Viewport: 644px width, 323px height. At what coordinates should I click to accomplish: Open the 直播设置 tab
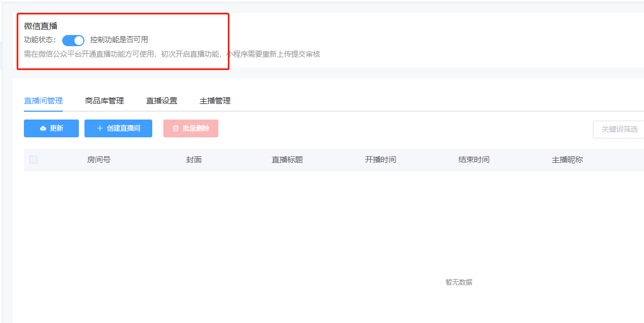click(x=162, y=101)
